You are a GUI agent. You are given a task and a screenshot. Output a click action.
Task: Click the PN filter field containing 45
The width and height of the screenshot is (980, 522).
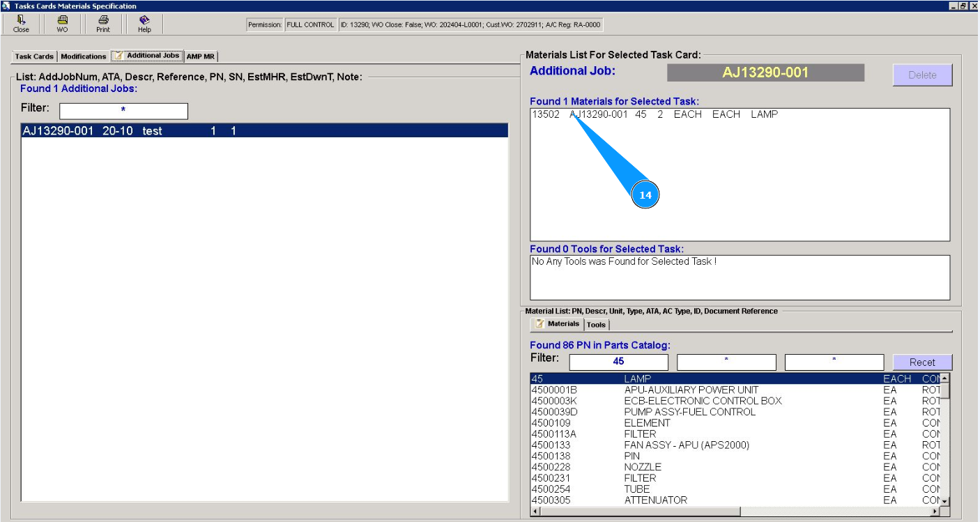pos(618,362)
